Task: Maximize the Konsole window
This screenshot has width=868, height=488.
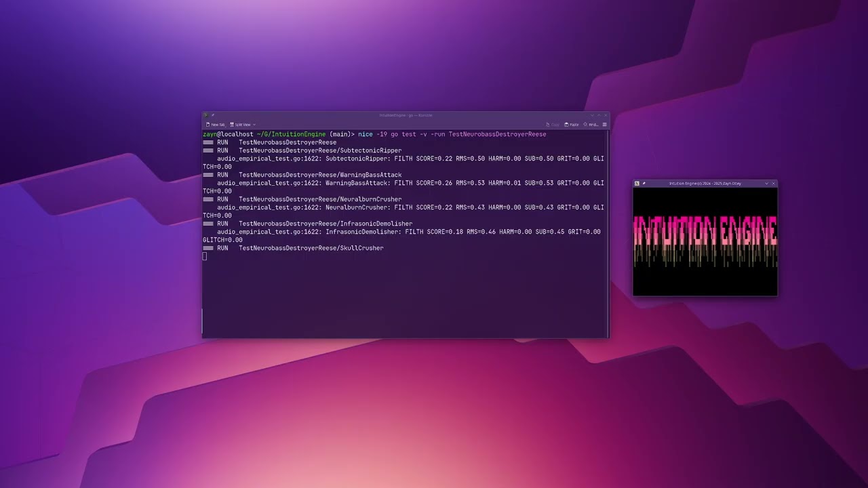Action: pos(599,115)
